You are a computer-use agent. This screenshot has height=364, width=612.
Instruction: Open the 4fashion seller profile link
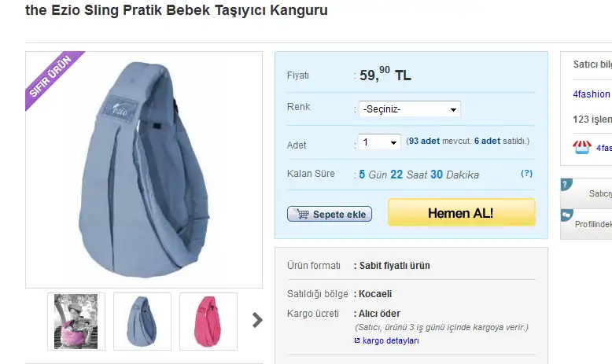pyautogui.click(x=591, y=94)
